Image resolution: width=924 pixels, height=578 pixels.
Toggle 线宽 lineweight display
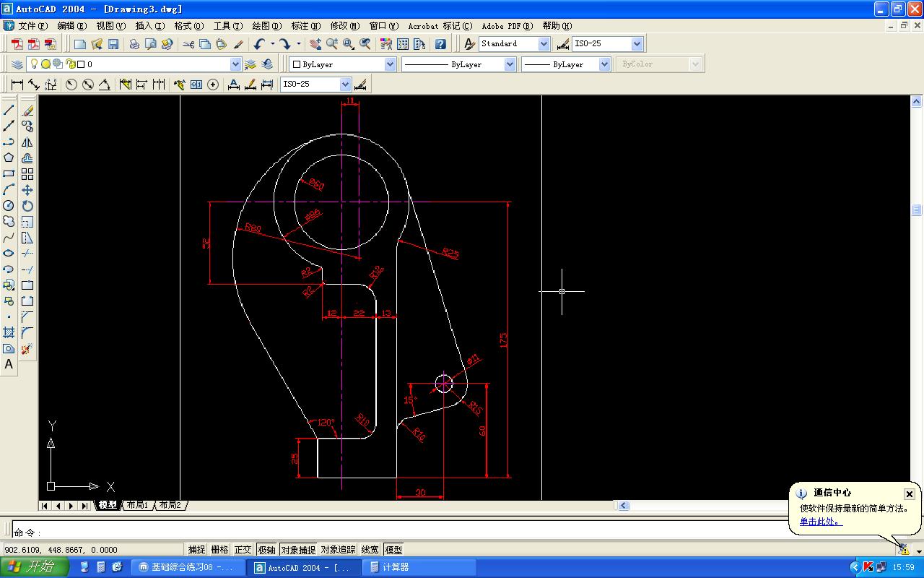pyautogui.click(x=370, y=550)
